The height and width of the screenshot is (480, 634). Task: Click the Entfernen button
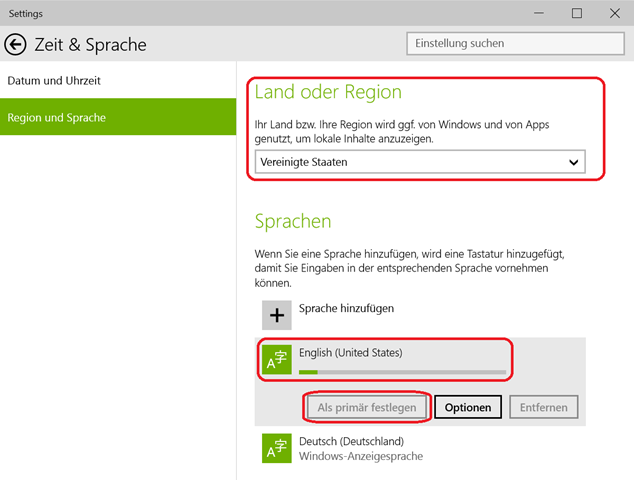[x=543, y=407]
